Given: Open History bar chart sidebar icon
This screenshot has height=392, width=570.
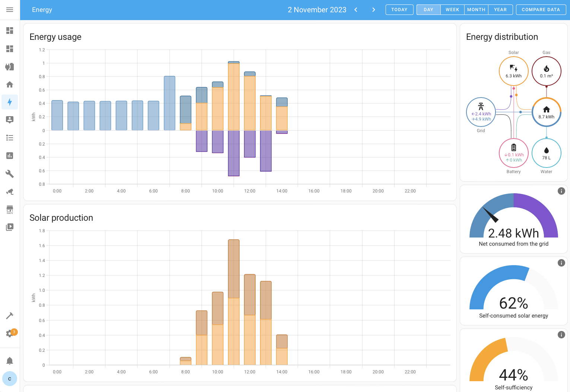Looking at the screenshot, I should pos(10,156).
